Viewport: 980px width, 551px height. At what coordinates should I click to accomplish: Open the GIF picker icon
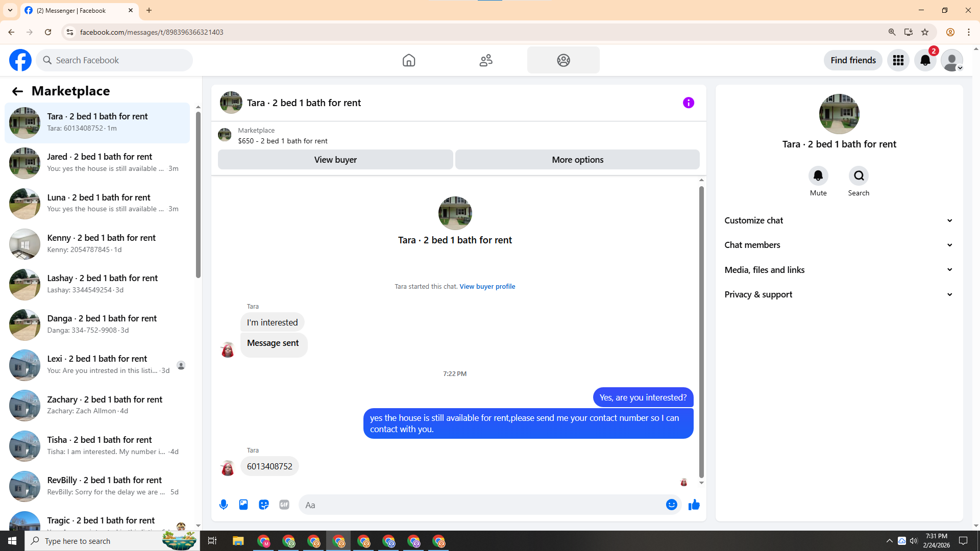(284, 505)
